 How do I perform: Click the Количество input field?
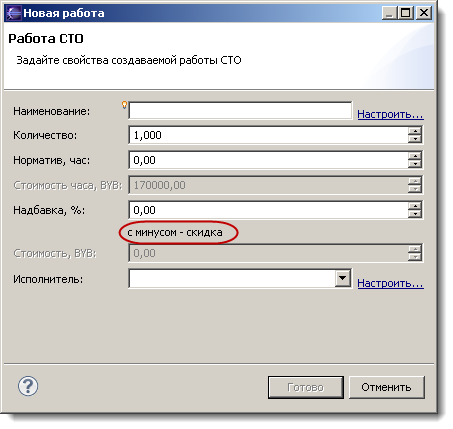click(268, 135)
